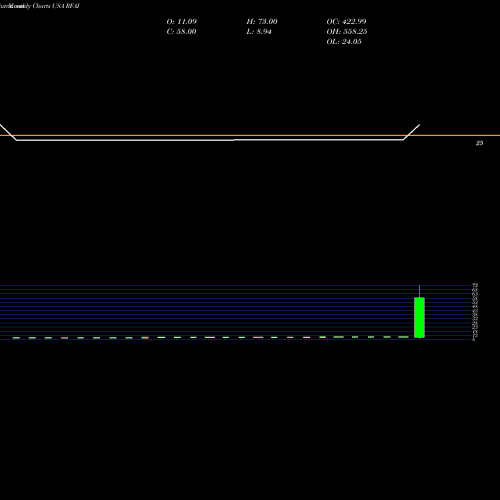This screenshot has height=500, width=500.
Task: Click the white indicator line's flat segment
Action: tap(210, 140)
